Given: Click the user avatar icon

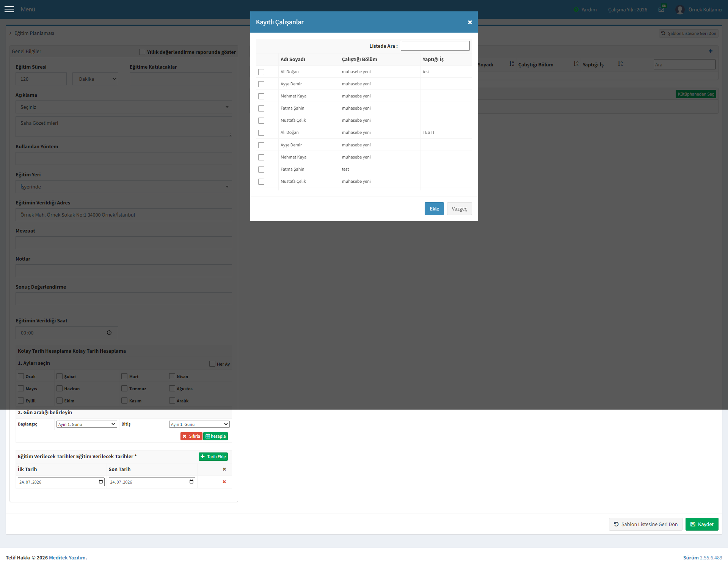Looking at the screenshot, I should tap(680, 9).
